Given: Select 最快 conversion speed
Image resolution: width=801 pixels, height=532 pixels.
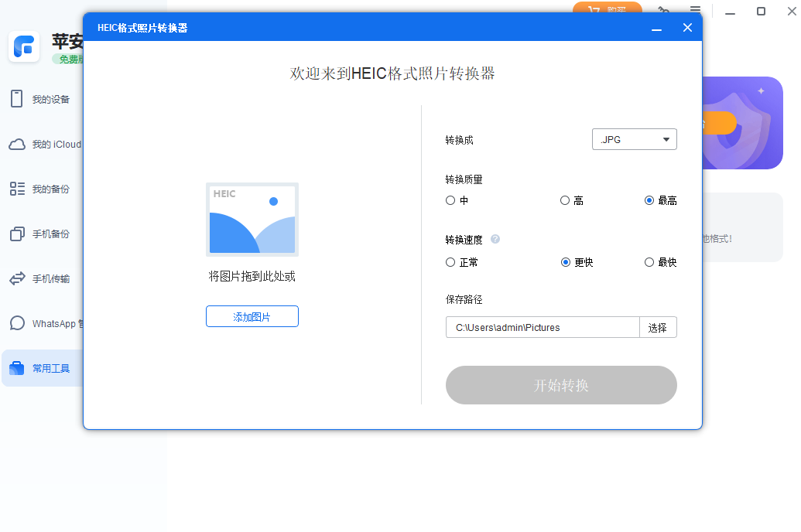Looking at the screenshot, I should coord(649,262).
